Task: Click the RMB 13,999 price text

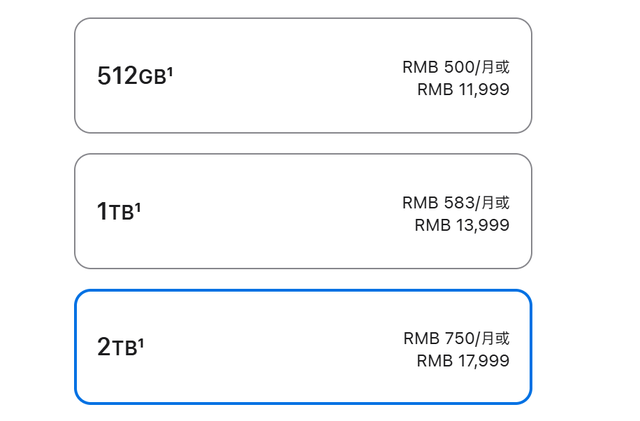Action: click(x=461, y=225)
